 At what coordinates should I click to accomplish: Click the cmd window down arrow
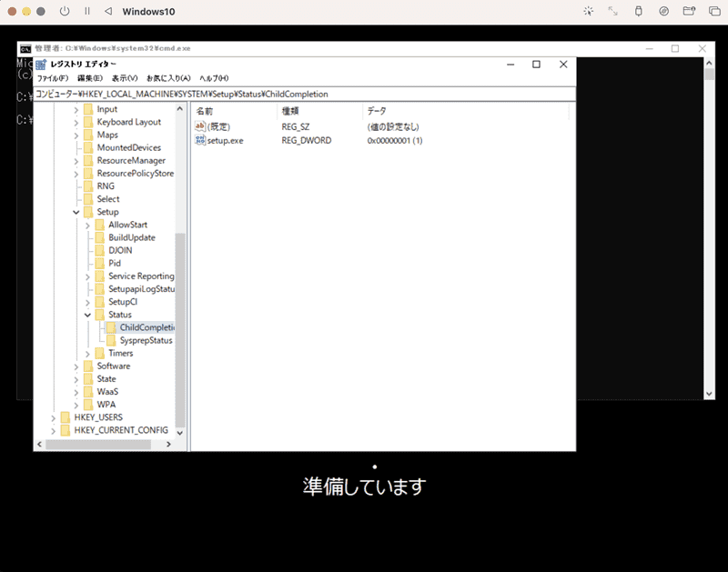click(x=709, y=394)
